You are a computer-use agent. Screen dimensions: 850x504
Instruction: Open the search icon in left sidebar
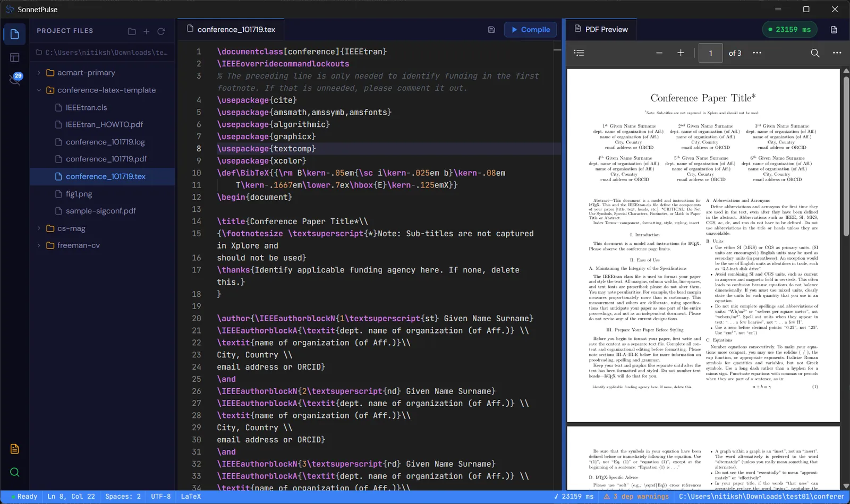15,472
